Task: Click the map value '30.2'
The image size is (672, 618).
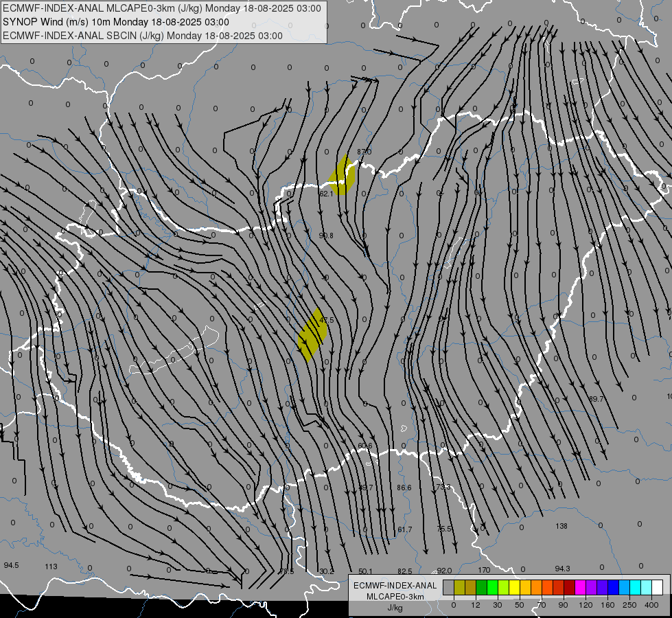Action: (x=327, y=571)
